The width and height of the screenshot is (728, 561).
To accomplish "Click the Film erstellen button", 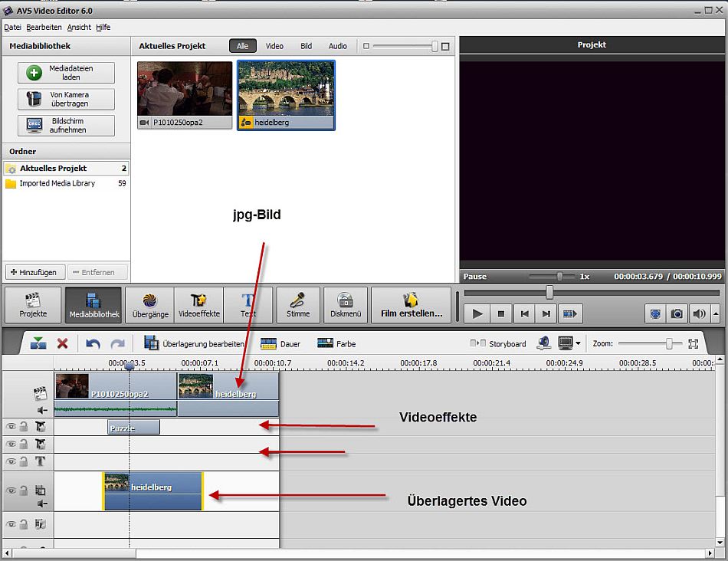I will (x=412, y=305).
